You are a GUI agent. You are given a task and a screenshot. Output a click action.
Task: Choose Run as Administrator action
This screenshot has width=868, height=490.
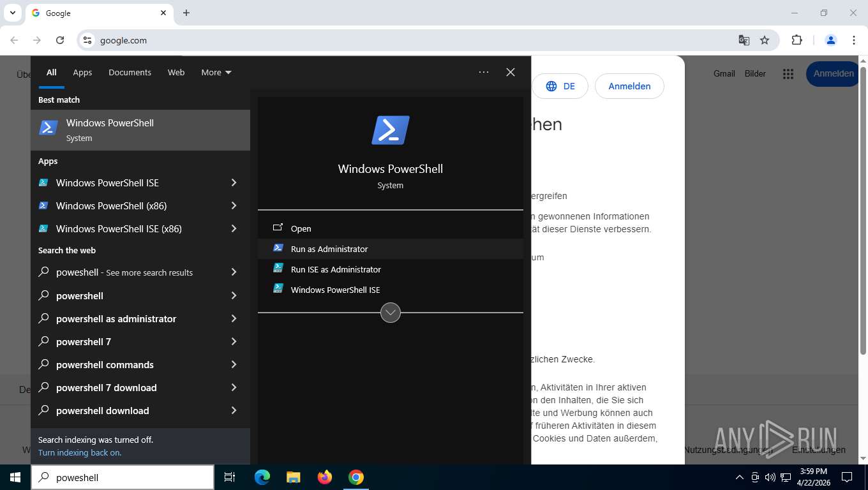pos(391,249)
